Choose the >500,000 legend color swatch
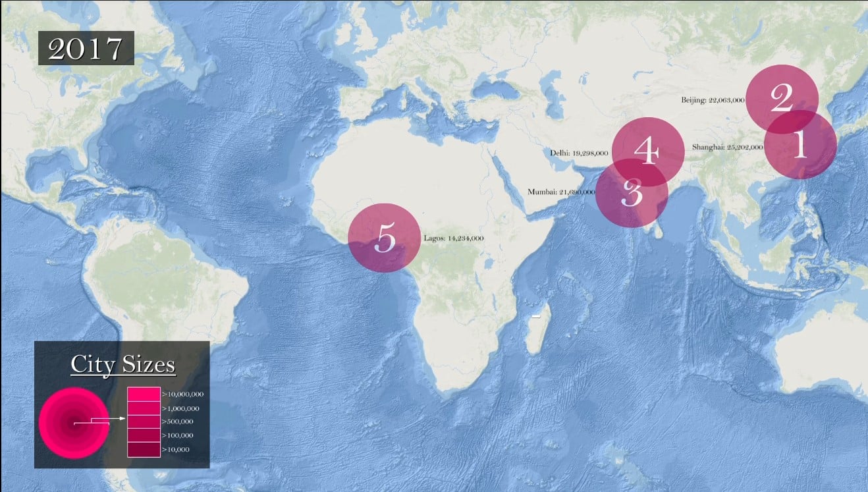The width and height of the screenshot is (868, 492). pyautogui.click(x=144, y=422)
